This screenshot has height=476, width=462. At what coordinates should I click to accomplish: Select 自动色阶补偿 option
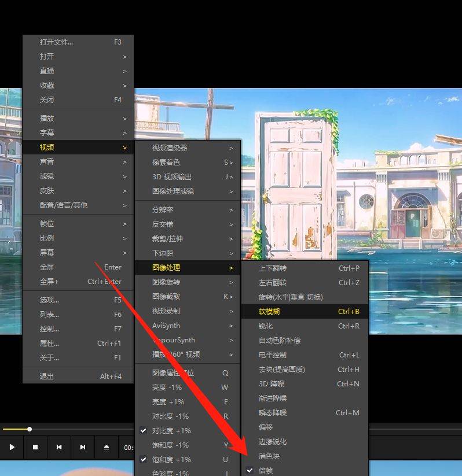[305, 340]
